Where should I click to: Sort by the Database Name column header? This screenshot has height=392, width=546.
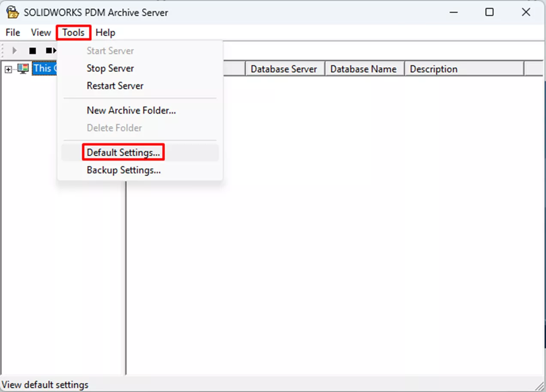365,69
